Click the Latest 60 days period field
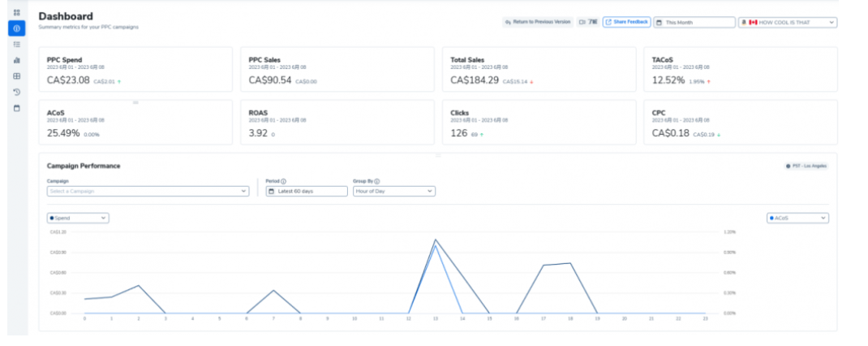The image size is (868, 346). [x=307, y=191]
